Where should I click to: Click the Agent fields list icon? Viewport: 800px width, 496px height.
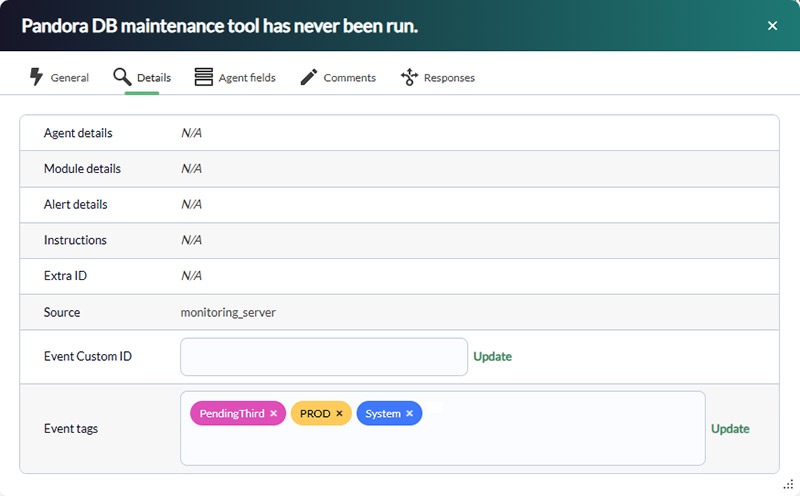point(204,77)
